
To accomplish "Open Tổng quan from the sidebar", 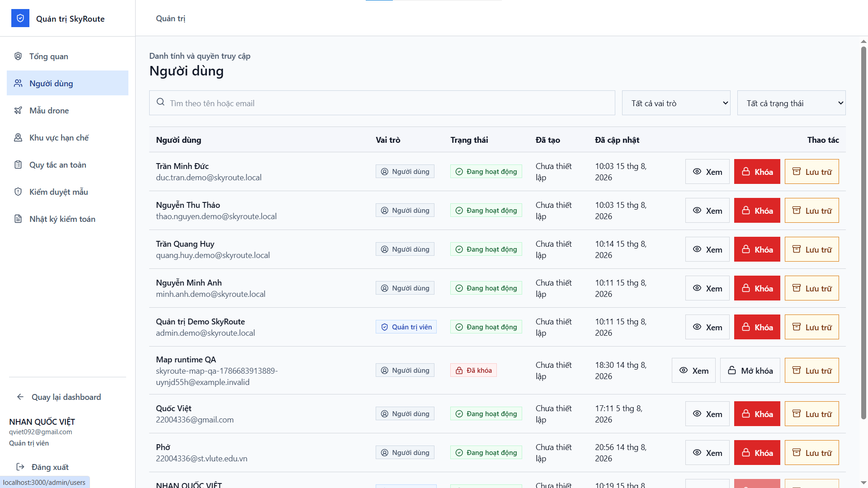I will [x=67, y=56].
